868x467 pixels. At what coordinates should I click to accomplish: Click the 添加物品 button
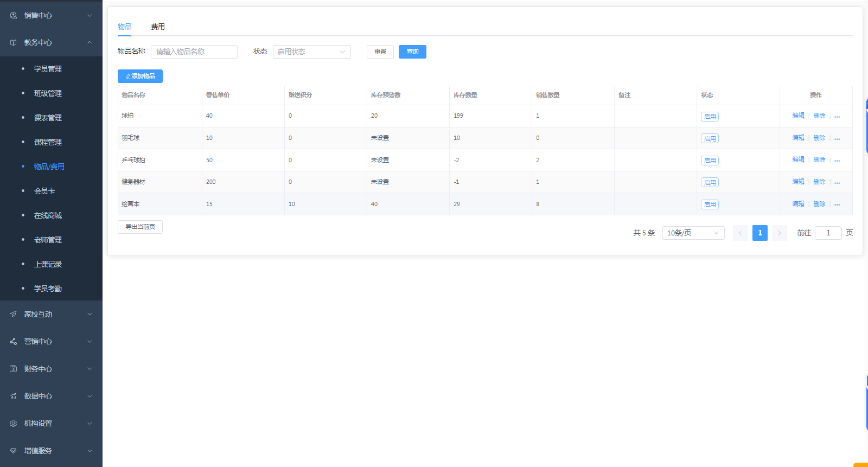140,76
